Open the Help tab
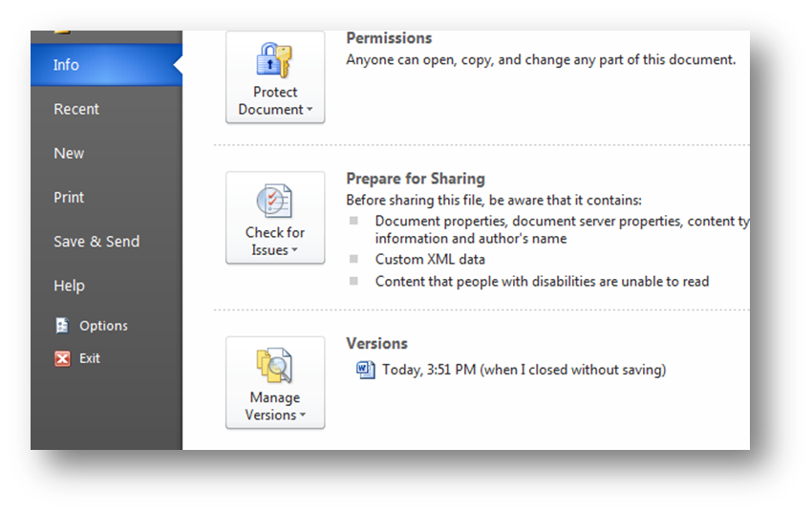The image size is (812, 512). (106, 286)
